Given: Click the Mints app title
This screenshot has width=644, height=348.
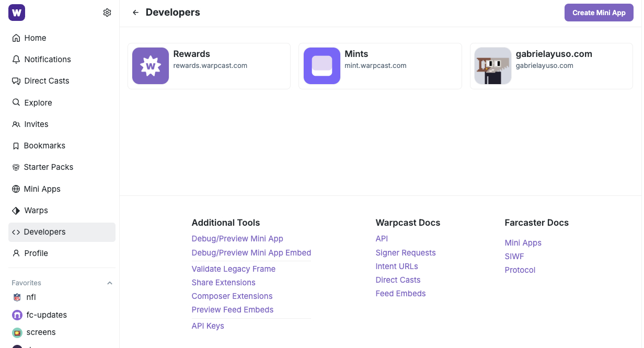Looking at the screenshot, I should coord(356,54).
